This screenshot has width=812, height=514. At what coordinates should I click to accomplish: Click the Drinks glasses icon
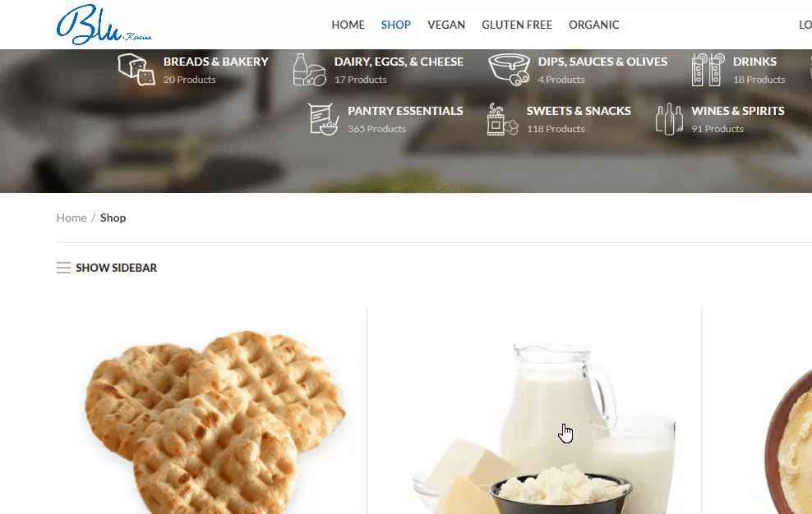(x=708, y=69)
